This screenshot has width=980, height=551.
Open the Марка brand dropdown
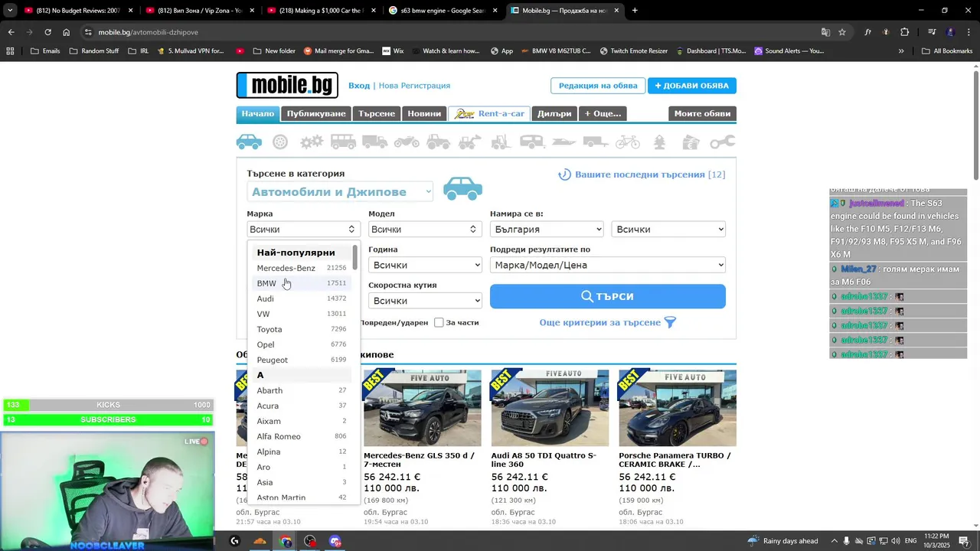(x=302, y=229)
